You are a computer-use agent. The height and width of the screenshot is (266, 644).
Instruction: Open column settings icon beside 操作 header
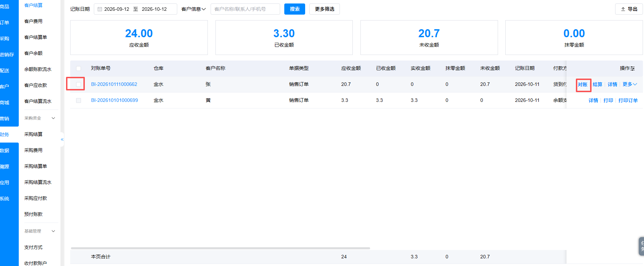coord(633,68)
